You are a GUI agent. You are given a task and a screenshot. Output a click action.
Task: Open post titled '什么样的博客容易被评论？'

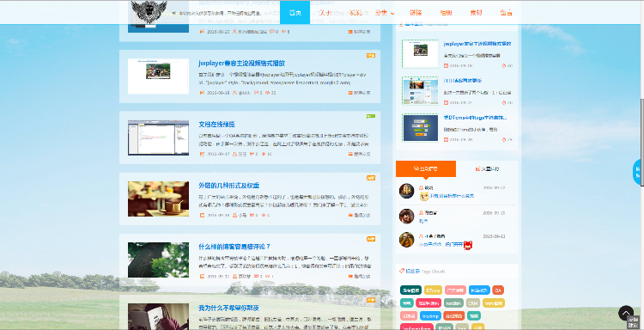tap(234, 247)
